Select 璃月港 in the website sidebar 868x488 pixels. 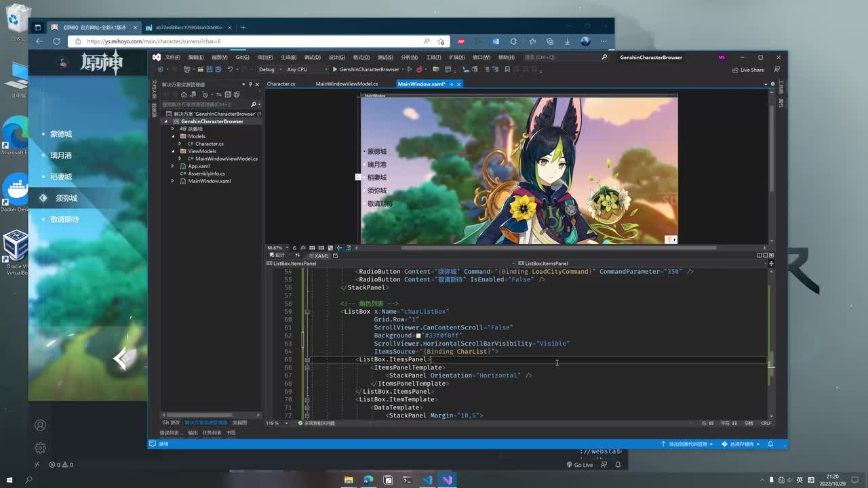coord(61,155)
